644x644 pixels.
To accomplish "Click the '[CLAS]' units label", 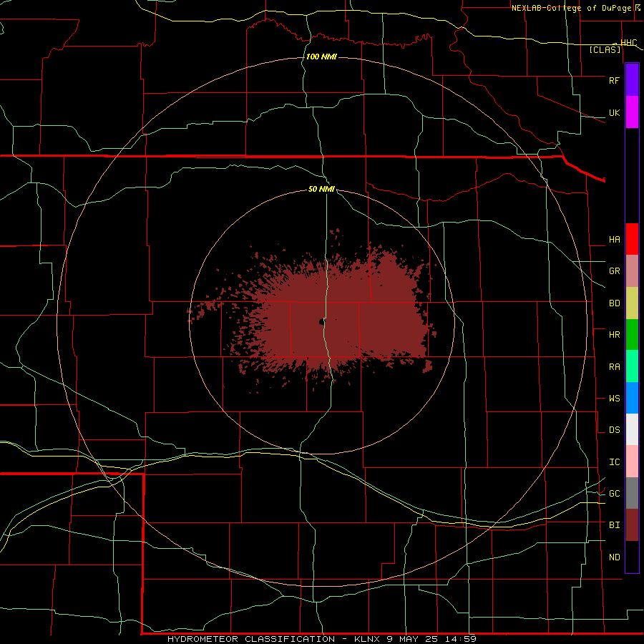I will (x=605, y=50).
